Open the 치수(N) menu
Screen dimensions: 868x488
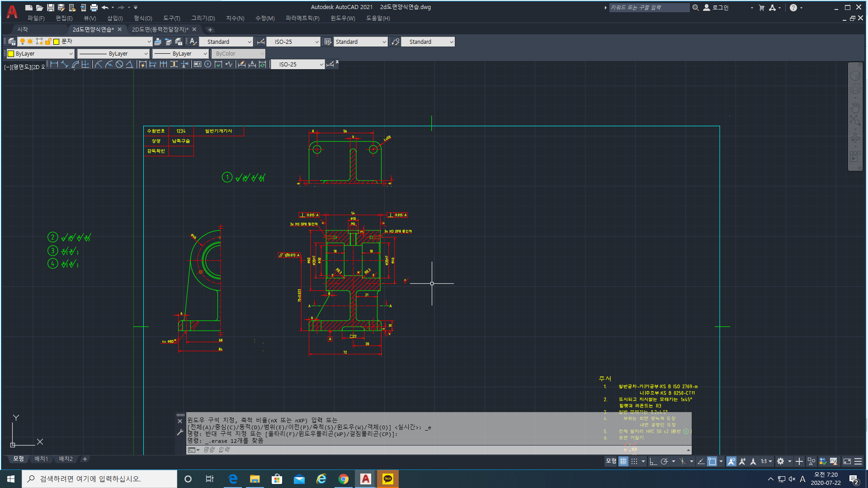pos(235,18)
